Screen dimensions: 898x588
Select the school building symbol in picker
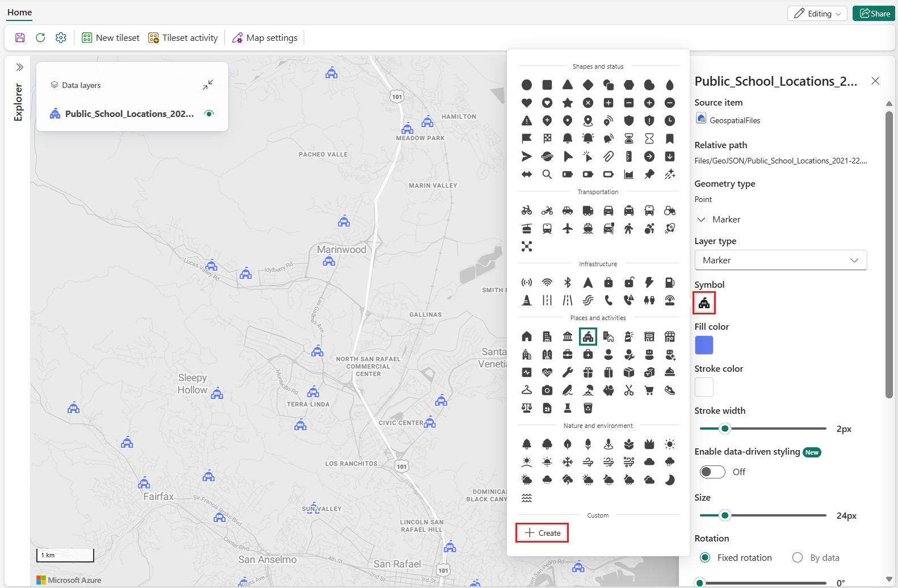588,337
